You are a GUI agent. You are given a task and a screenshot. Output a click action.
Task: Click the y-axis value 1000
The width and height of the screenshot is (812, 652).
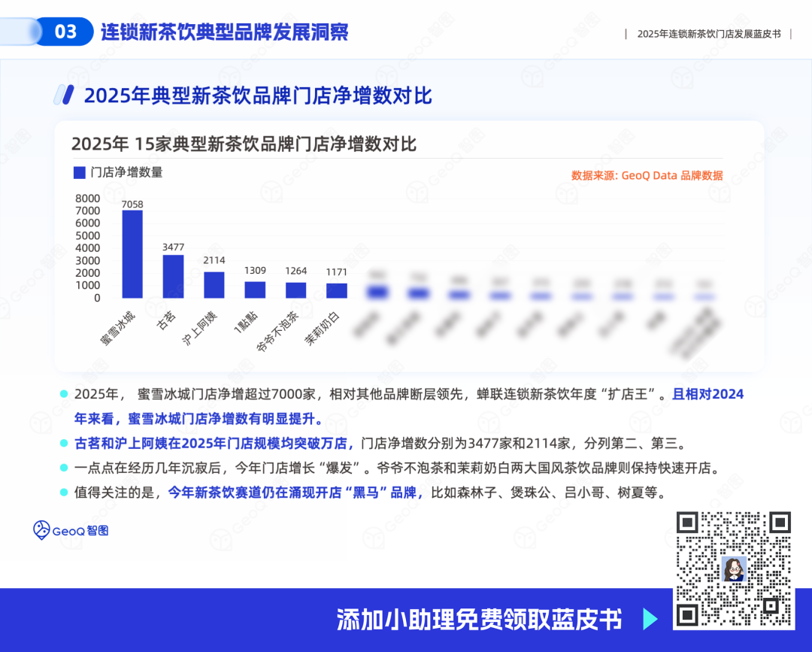87,285
